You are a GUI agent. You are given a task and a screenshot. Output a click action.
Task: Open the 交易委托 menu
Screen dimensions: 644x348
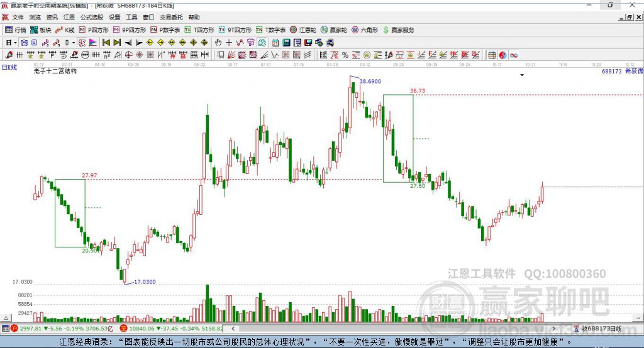click(x=171, y=17)
